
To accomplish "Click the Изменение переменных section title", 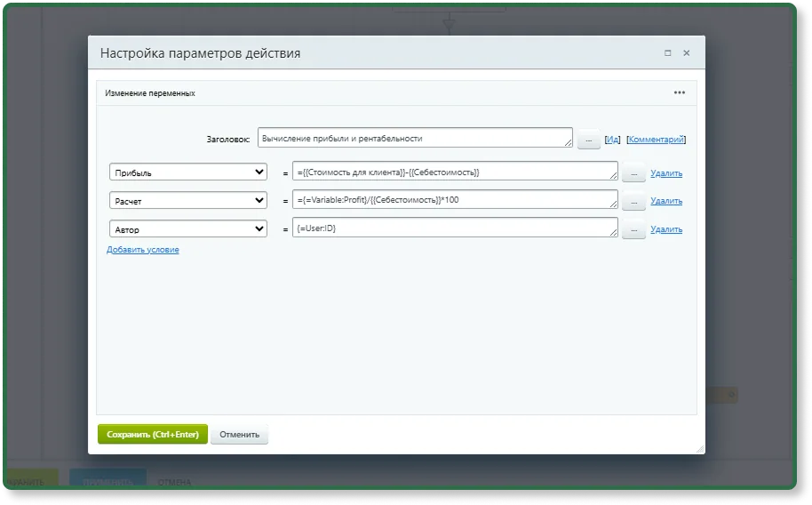I will [150, 93].
